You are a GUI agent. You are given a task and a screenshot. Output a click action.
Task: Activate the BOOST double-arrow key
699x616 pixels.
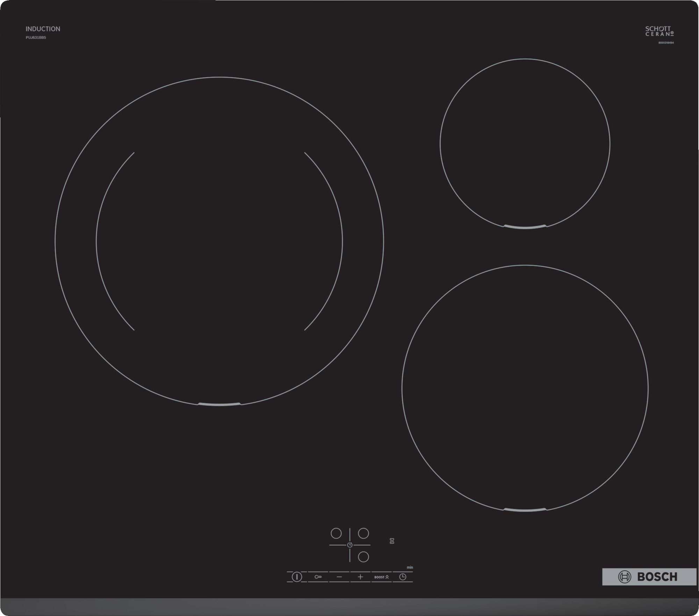point(381,577)
